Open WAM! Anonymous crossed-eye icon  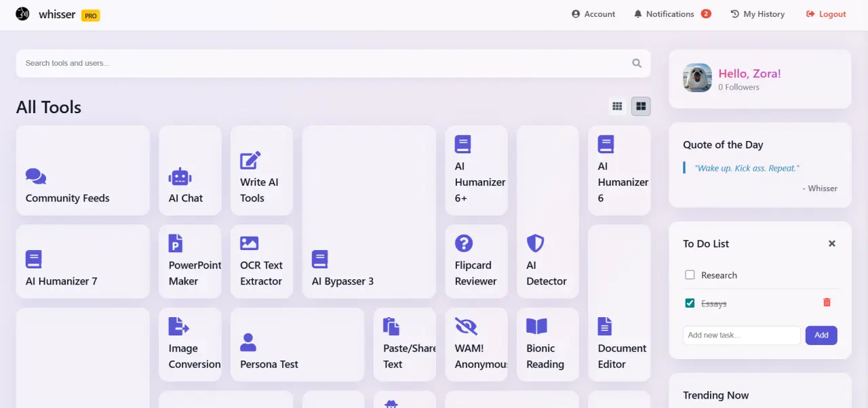(466, 326)
